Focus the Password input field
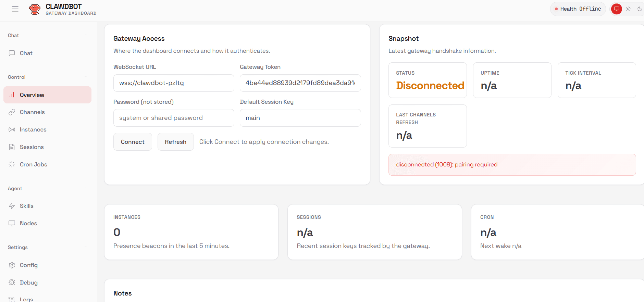Screen dimensions: 644x302 pos(174,118)
